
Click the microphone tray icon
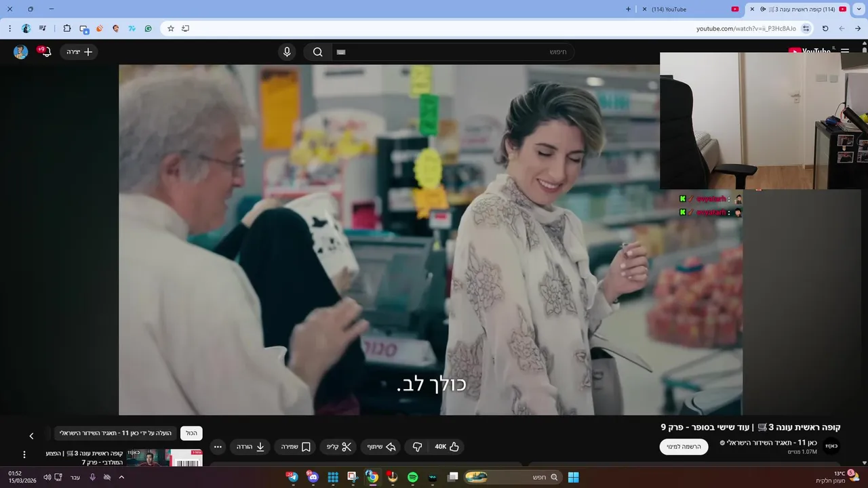pos(92,477)
